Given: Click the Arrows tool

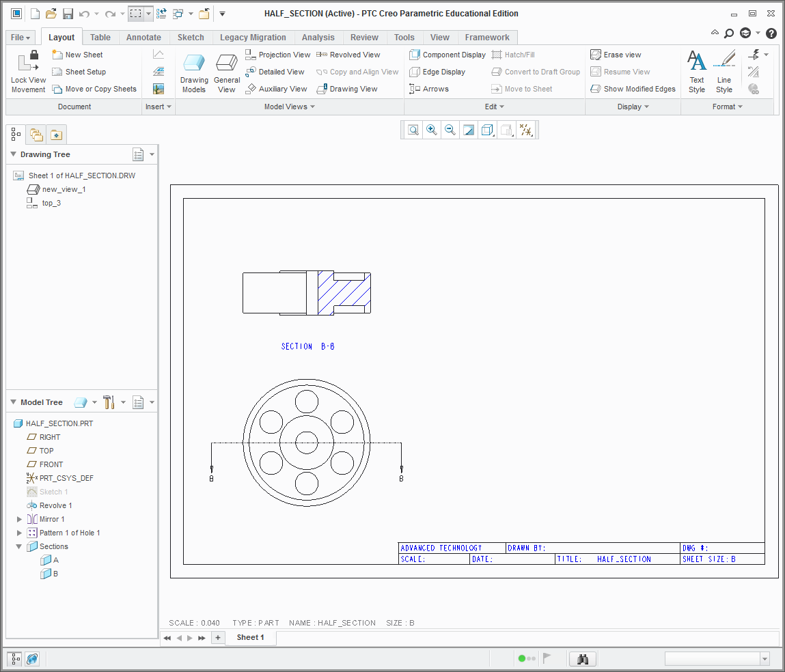Looking at the screenshot, I should tap(428, 89).
